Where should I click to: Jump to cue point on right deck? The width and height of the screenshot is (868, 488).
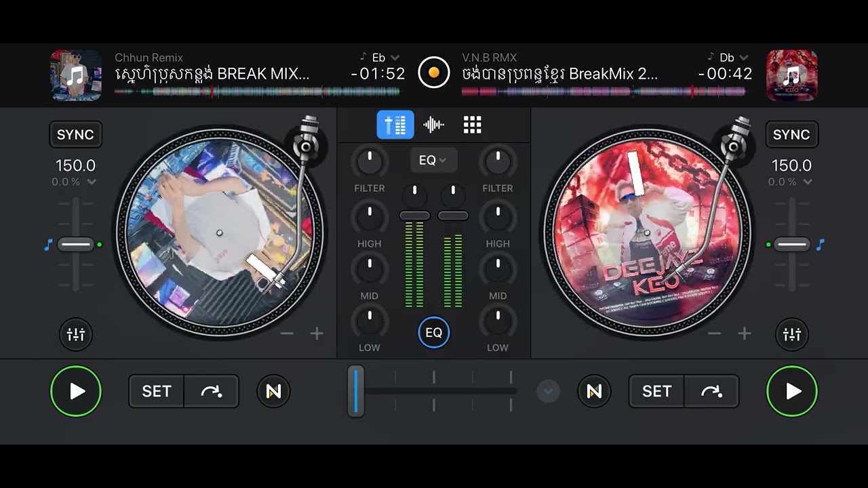pyautogui.click(x=711, y=391)
